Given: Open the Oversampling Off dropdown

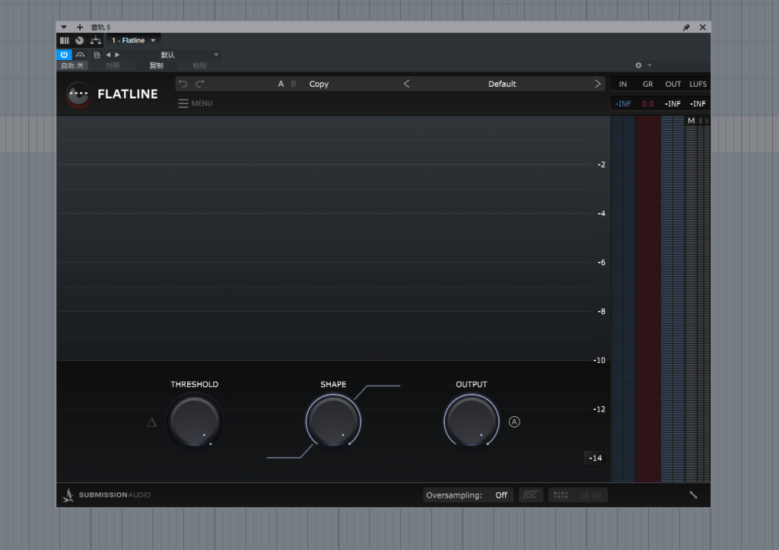Looking at the screenshot, I should pos(501,495).
